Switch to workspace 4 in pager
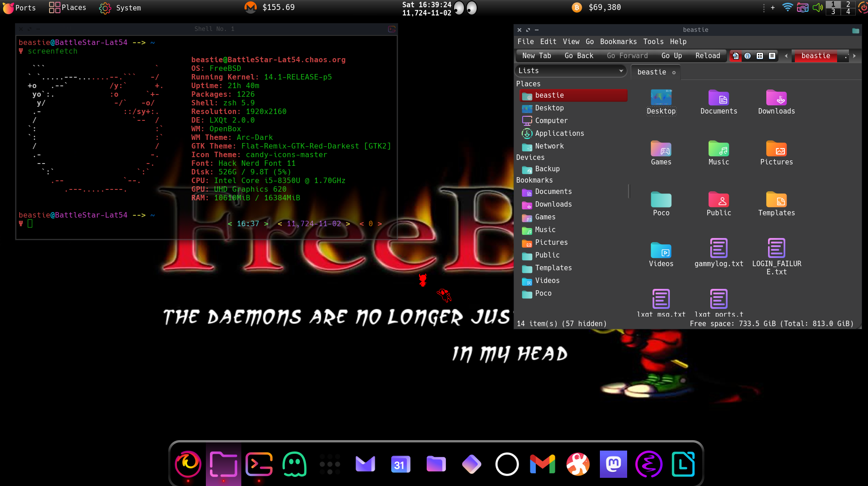 (848, 12)
